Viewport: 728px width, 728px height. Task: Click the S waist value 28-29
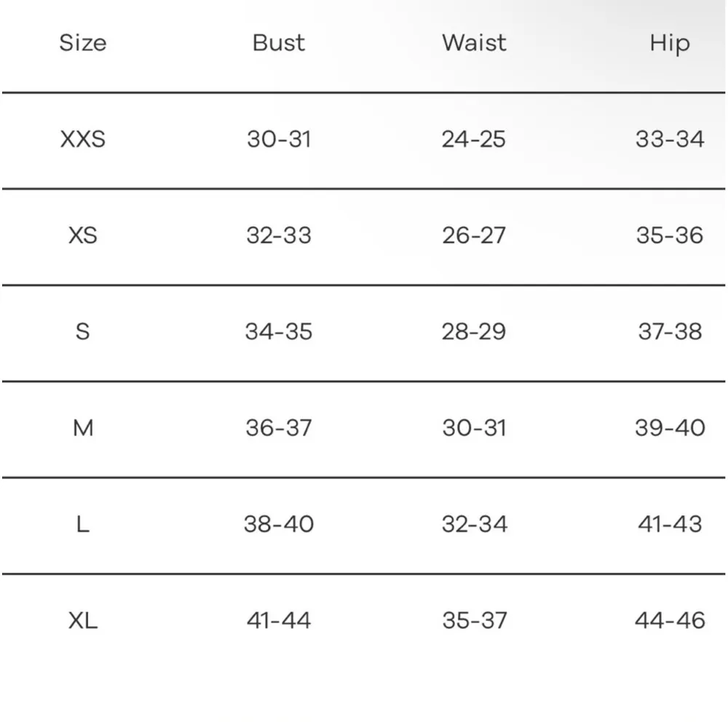(473, 331)
